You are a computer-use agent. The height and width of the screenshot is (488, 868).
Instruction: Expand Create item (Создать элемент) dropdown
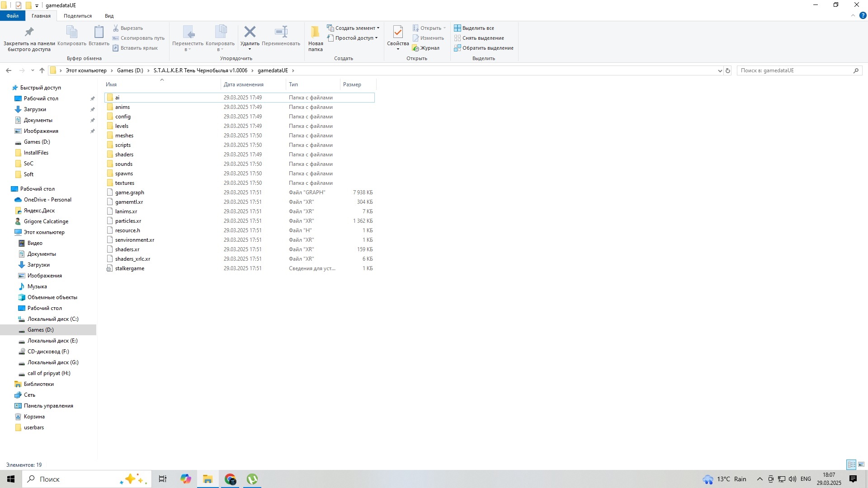tap(354, 28)
